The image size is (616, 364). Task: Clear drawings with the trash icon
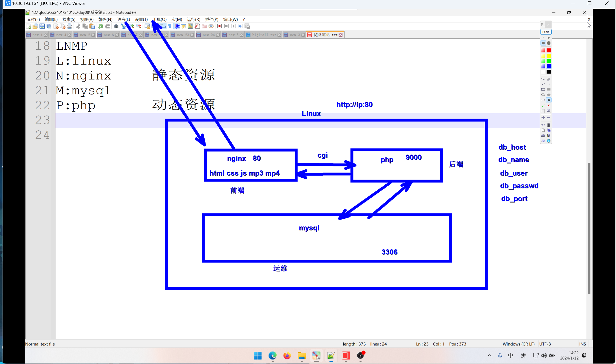point(548,125)
